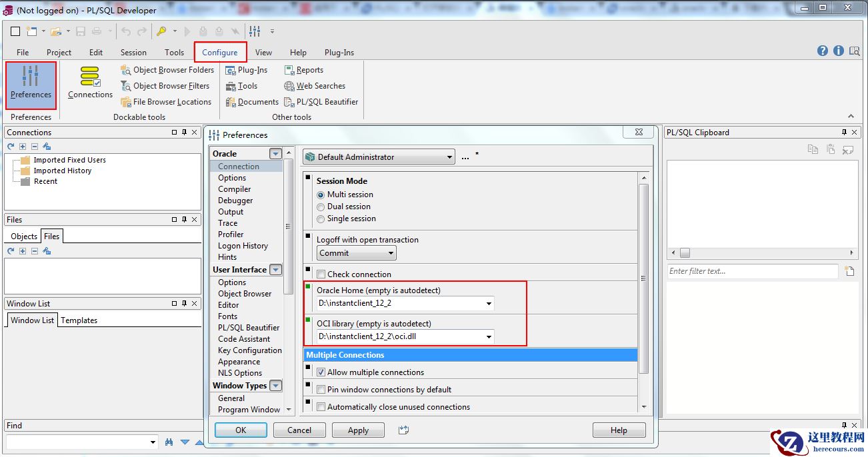The height and width of the screenshot is (457, 868).
Task: Customize quick access toolbar dropdown arrow
Action: point(272,31)
